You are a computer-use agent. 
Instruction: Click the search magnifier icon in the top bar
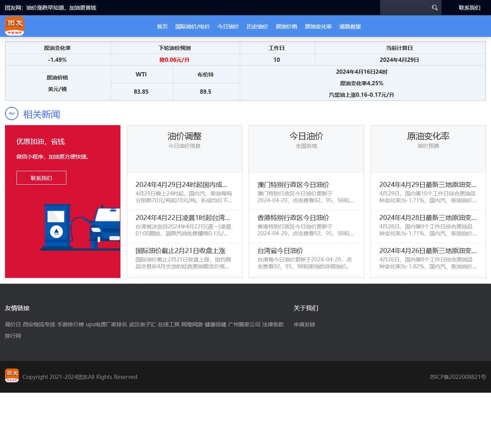435,8
